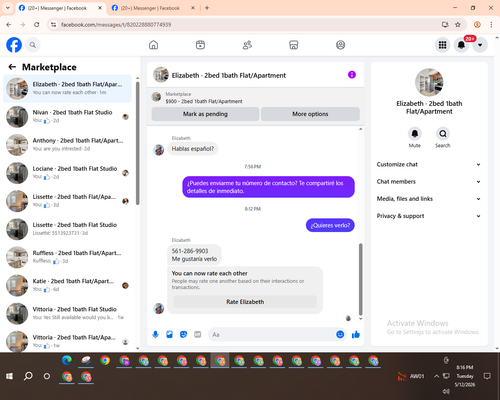Expand Customize chat section
This screenshot has width=500, height=400.
click(x=429, y=164)
